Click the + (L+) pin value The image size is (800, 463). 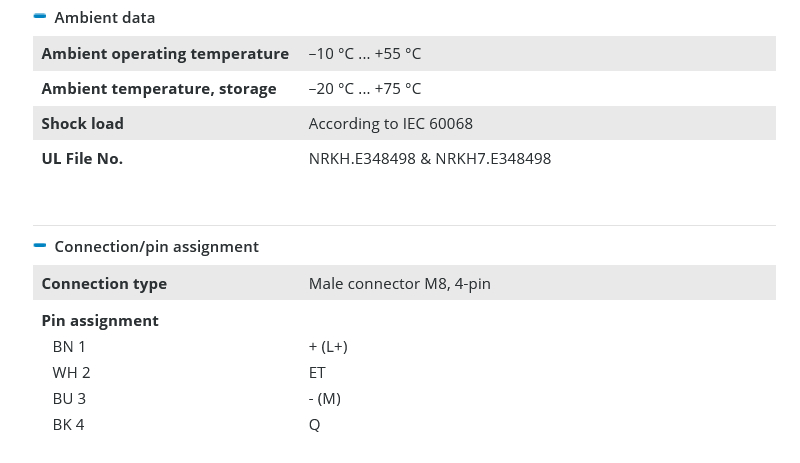[328, 347]
